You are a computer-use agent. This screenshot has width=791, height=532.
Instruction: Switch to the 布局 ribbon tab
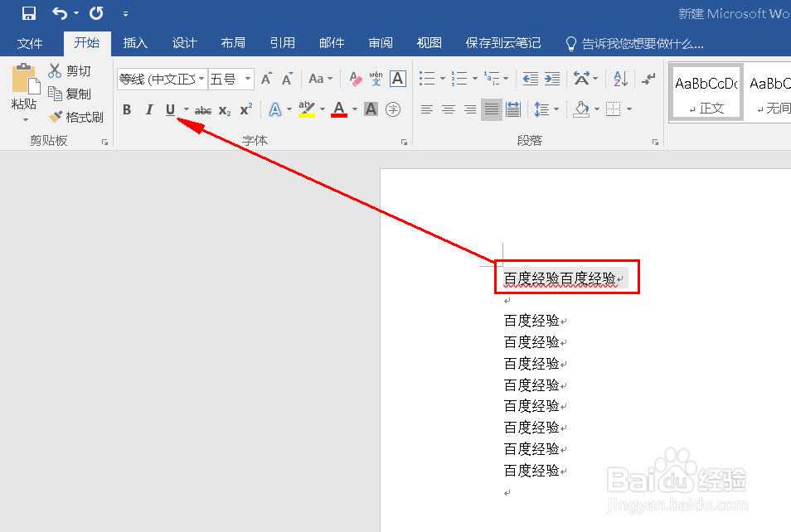(233, 43)
